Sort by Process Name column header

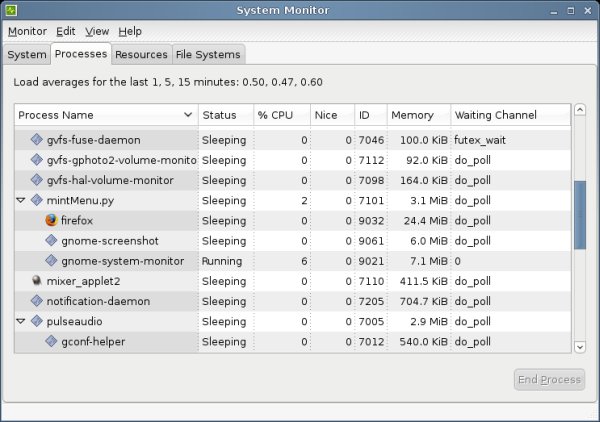click(x=105, y=115)
